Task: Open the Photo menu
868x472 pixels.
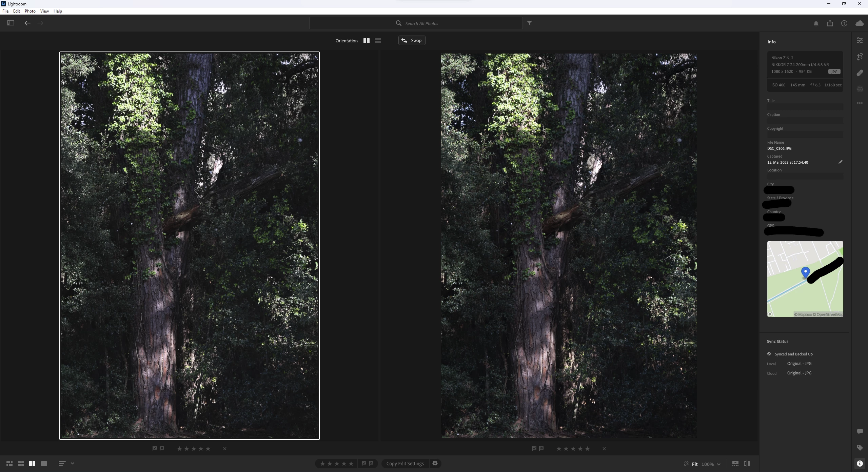Action: pyautogui.click(x=30, y=11)
